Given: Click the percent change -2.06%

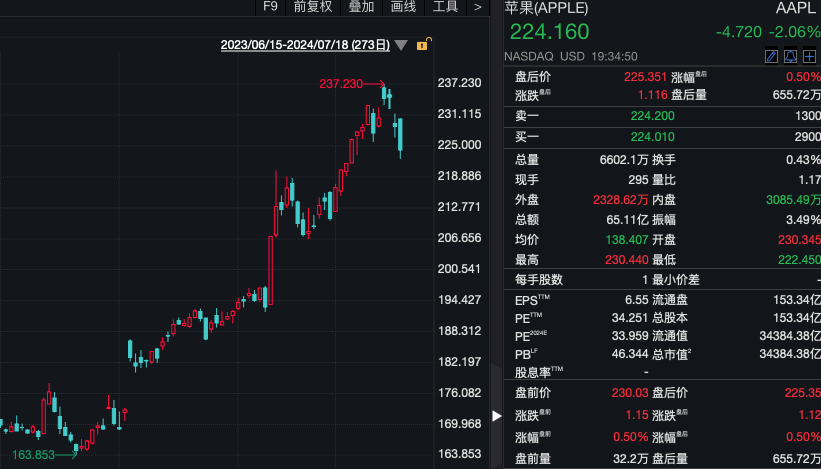Looking at the screenshot, I should click(794, 32).
